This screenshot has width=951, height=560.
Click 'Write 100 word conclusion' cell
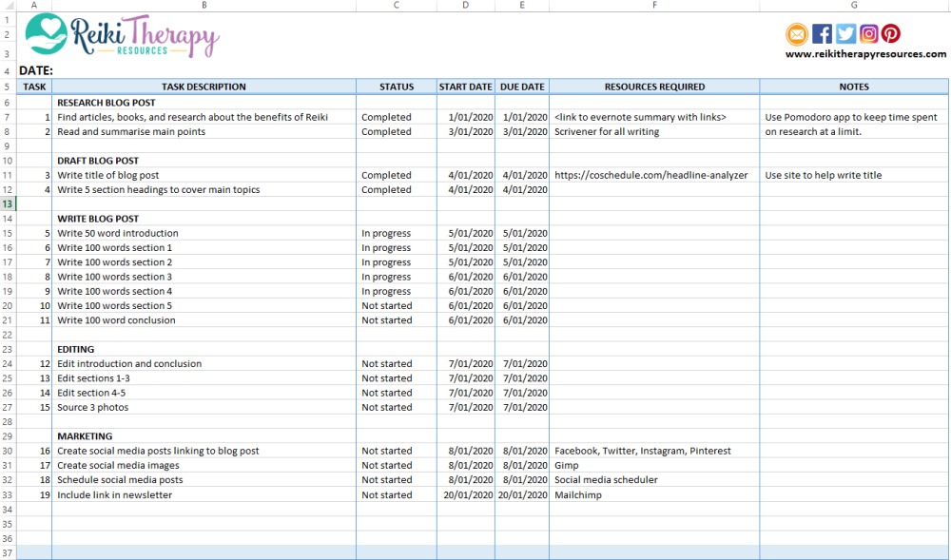[x=204, y=320]
